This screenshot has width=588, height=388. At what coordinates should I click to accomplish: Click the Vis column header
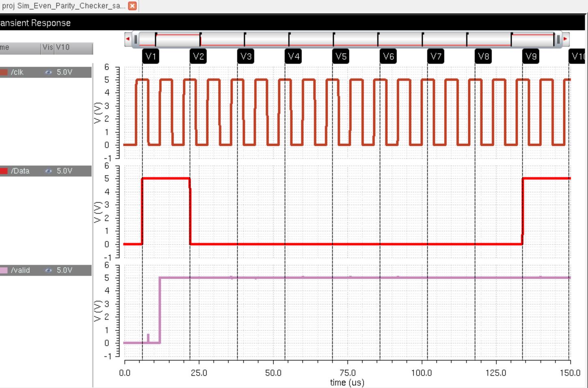click(x=48, y=48)
